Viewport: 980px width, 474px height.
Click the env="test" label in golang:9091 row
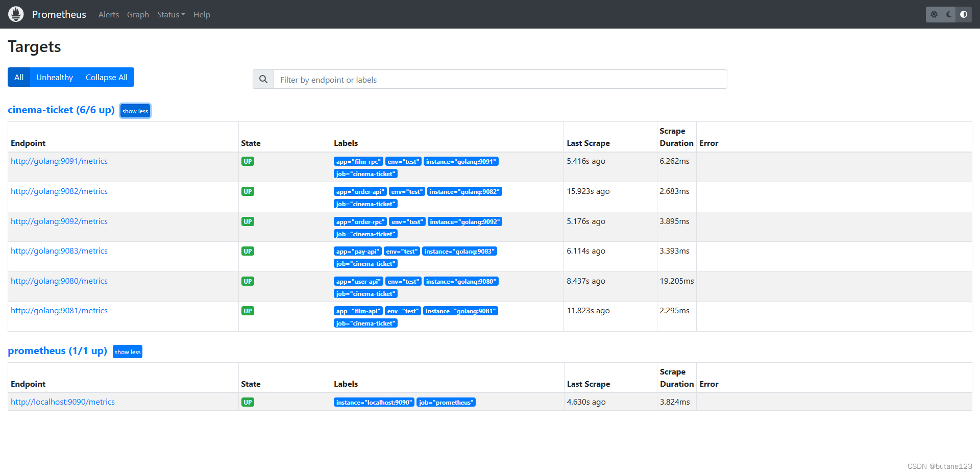(403, 161)
